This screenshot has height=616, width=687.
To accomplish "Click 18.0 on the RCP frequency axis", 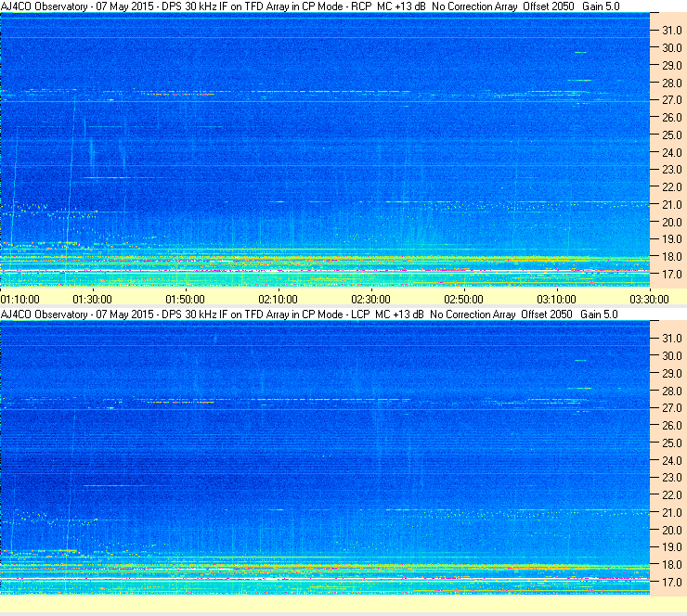I will [x=672, y=257].
